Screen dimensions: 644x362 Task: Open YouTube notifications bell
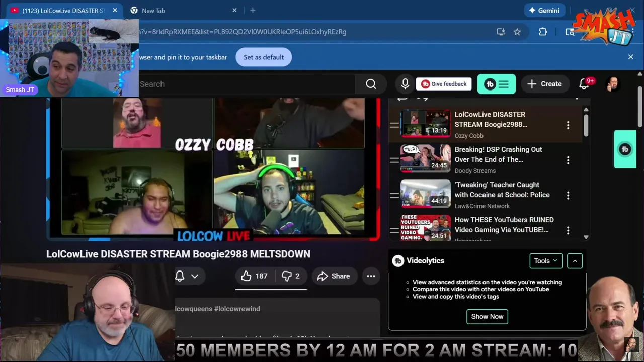(584, 84)
